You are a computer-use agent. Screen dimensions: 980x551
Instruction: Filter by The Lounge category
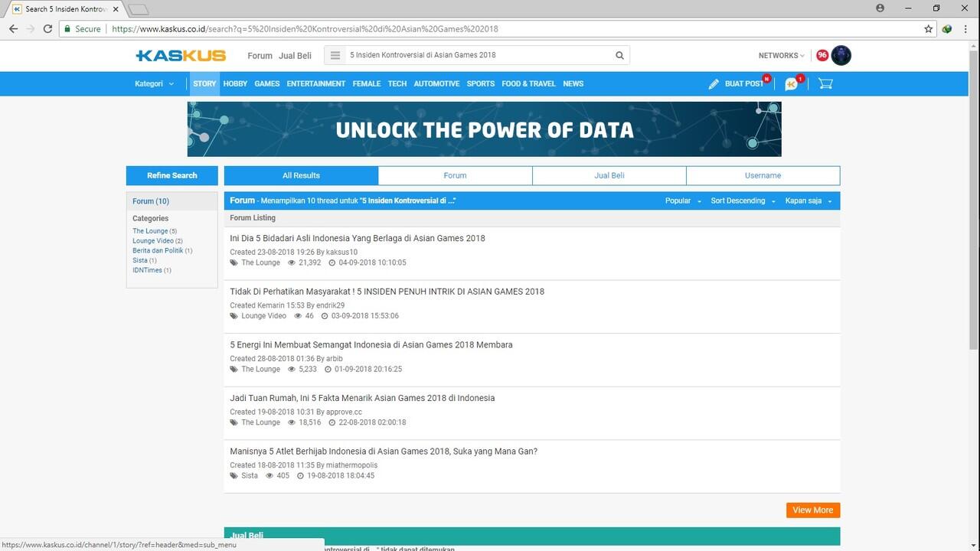(x=150, y=231)
